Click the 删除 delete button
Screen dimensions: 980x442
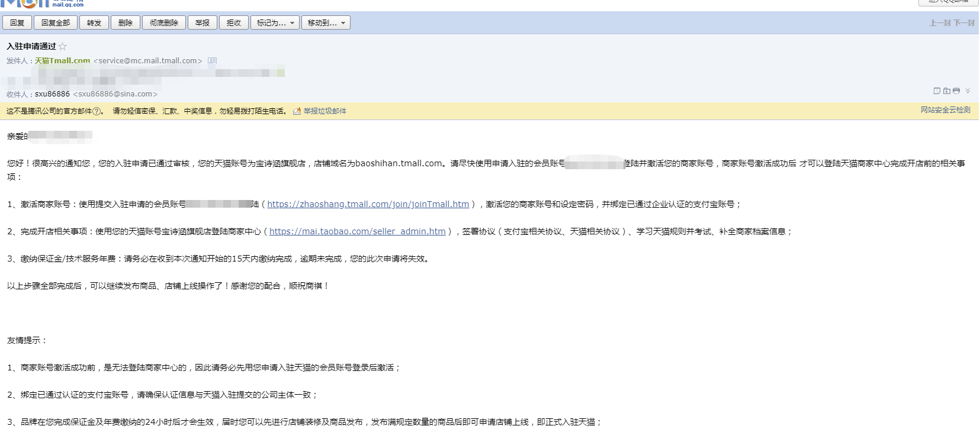point(126,23)
